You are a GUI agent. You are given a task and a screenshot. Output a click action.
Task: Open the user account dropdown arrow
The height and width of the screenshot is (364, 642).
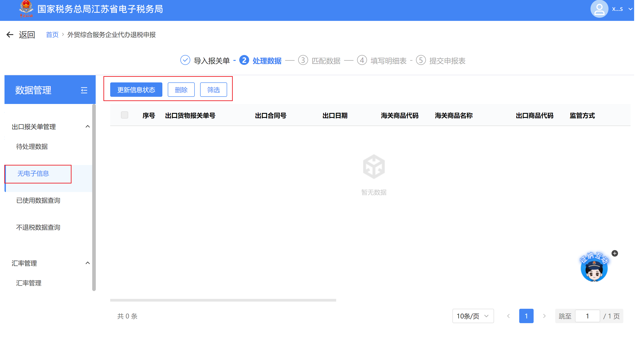630,9
